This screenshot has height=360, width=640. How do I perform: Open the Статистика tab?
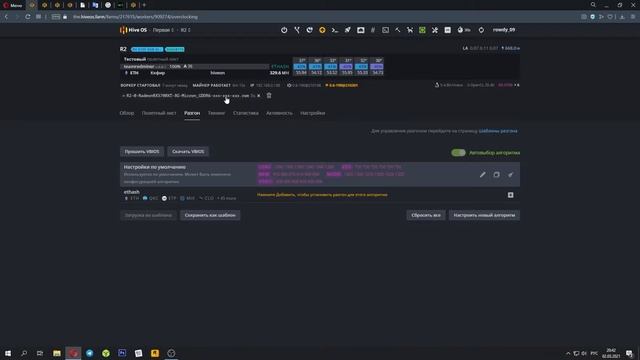tap(246, 113)
